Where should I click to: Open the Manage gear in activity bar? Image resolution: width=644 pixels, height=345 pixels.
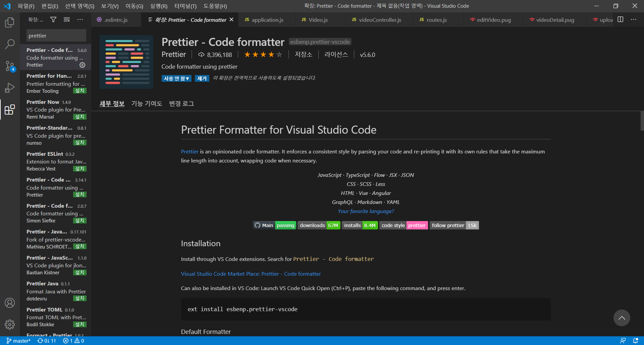tap(10, 324)
